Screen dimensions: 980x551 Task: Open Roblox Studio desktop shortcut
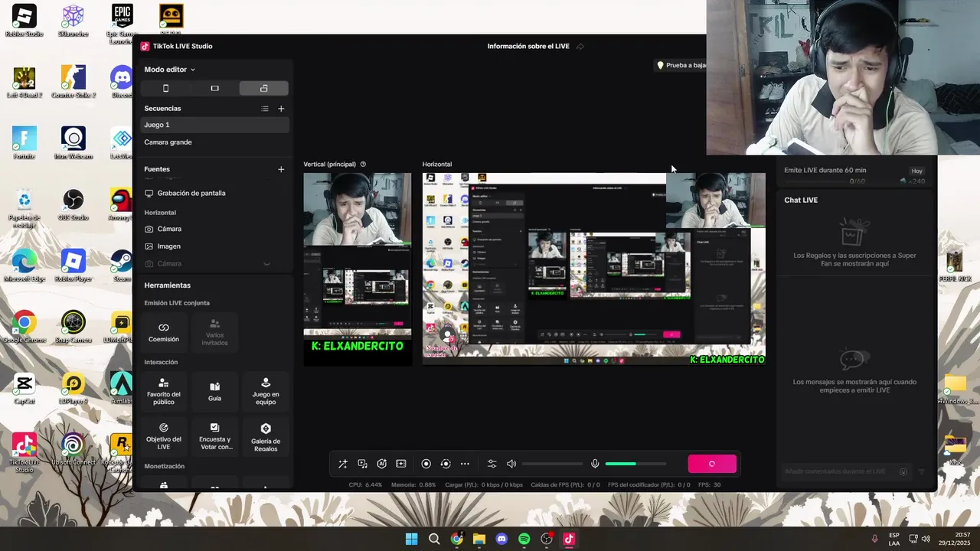(x=24, y=21)
